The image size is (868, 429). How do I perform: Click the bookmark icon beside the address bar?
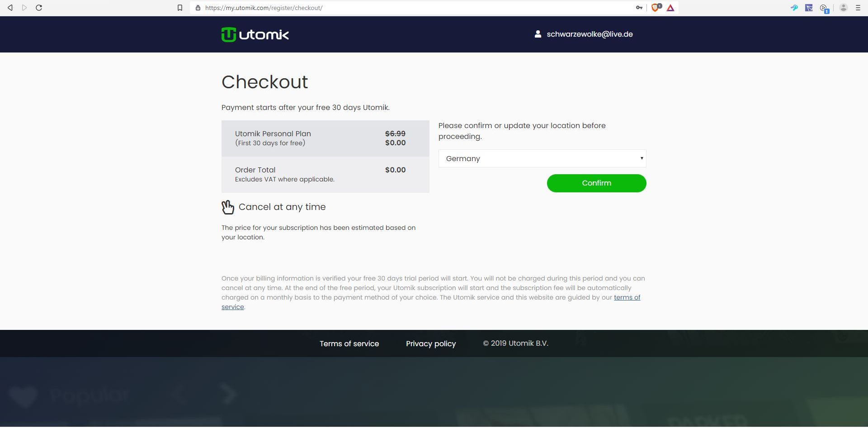[180, 8]
